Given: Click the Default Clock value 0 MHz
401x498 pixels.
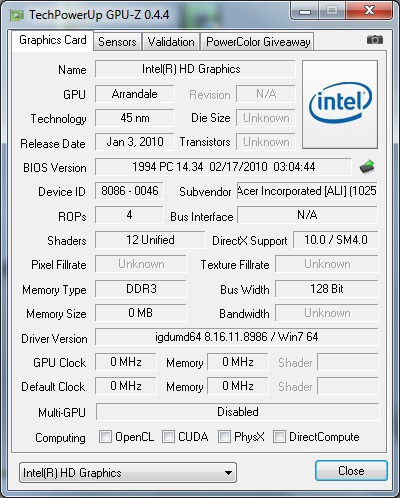Looking at the screenshot, I should [126, 386].
